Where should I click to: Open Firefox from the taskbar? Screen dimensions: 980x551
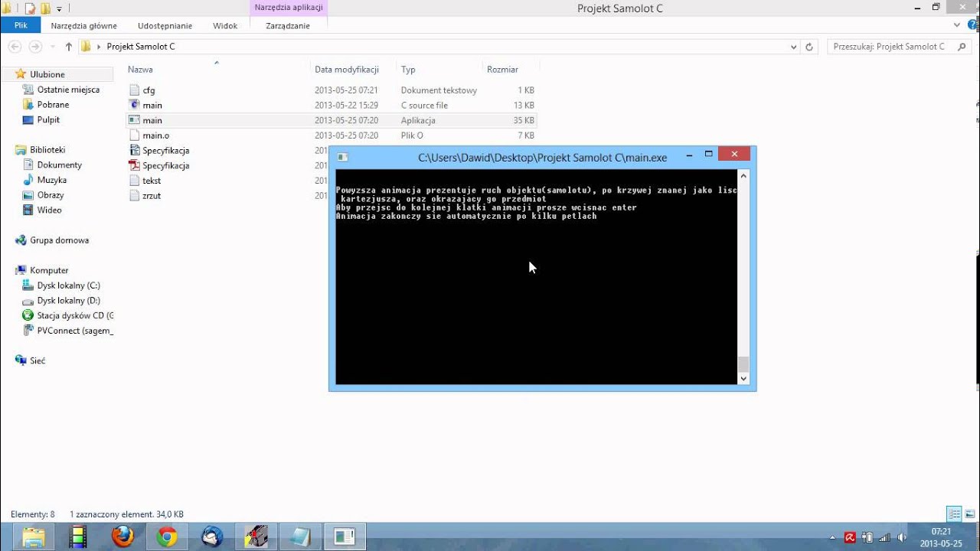pos(122,537)
